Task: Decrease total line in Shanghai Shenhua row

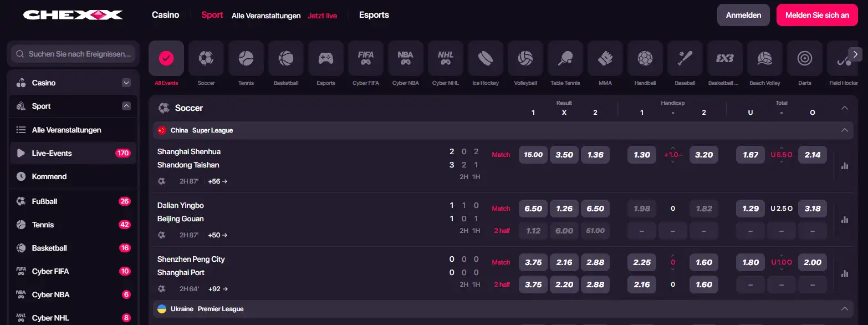Action: click(x=782, y=162)
